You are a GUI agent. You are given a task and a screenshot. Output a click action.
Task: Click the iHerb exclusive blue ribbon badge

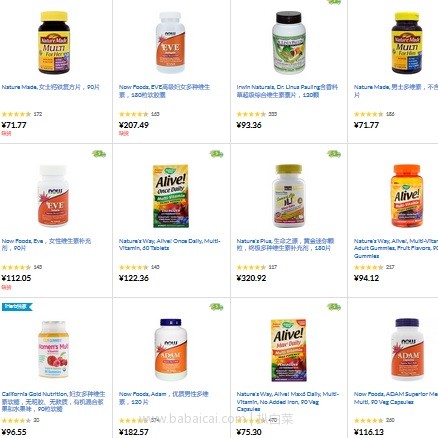coord(17,306)
